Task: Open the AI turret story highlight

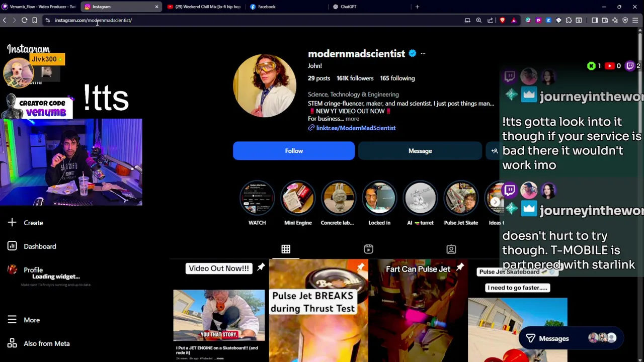Action: (420, 203)
